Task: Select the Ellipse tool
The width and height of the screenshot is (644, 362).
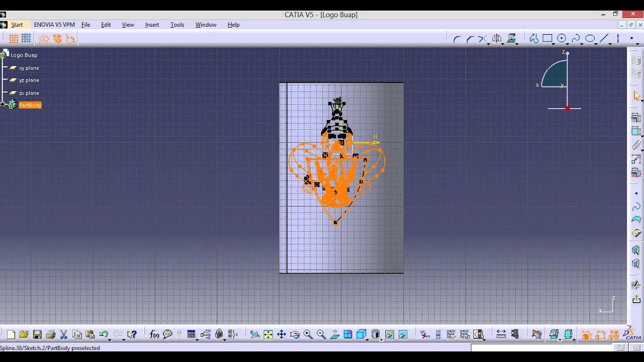Action: click(x=590, y=39)
